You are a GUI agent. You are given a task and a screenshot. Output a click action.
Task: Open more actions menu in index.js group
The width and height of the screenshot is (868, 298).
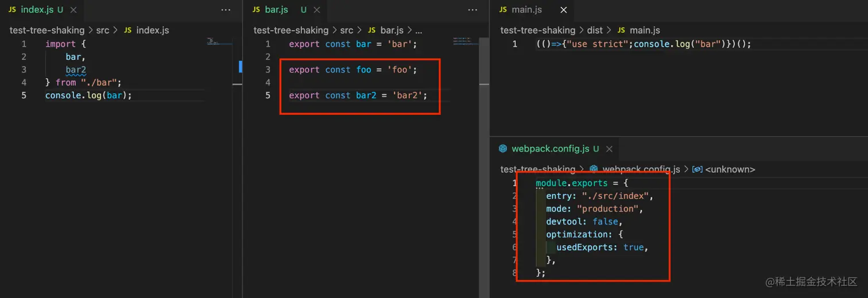click(226, 10)
